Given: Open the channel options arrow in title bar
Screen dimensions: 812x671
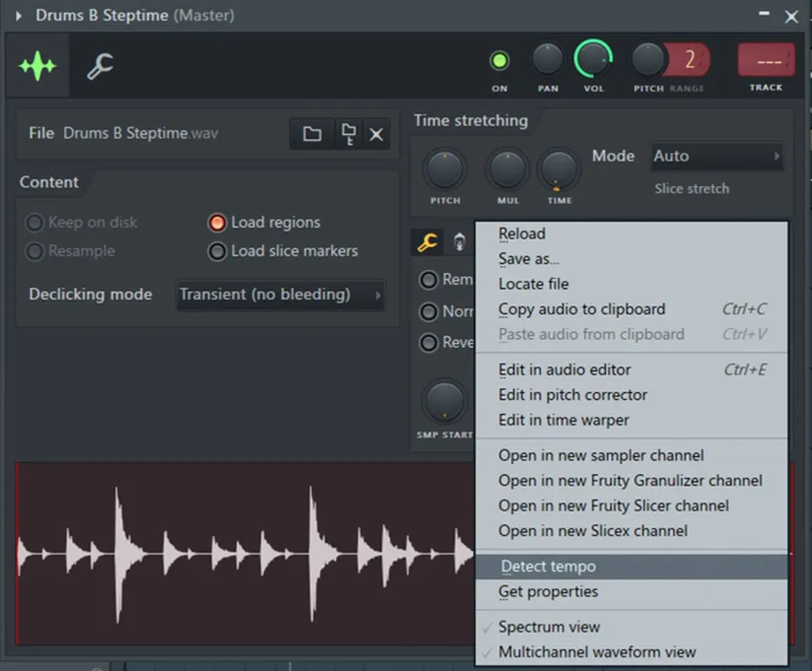Looking at the screenshot, I should [x=18, y=15].
